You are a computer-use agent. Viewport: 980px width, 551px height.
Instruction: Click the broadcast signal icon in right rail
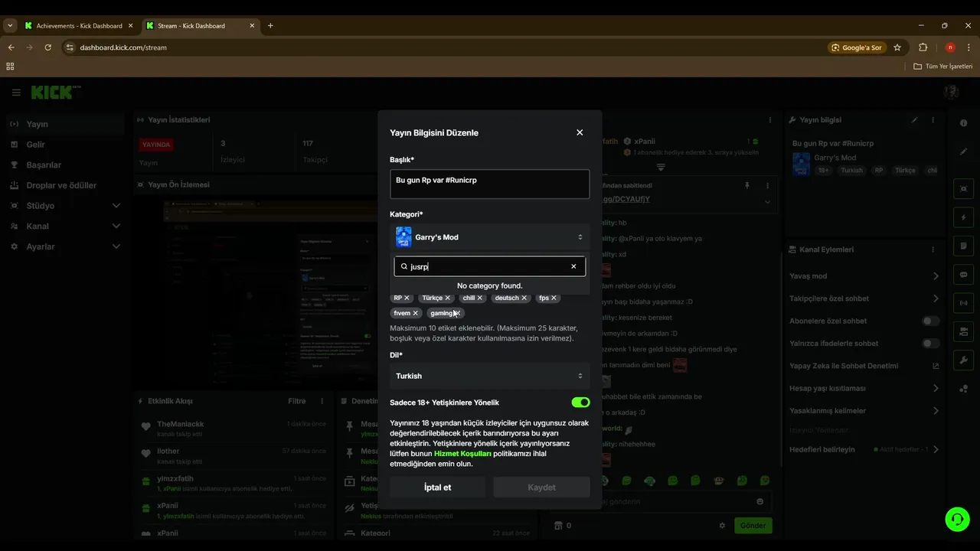964,303
